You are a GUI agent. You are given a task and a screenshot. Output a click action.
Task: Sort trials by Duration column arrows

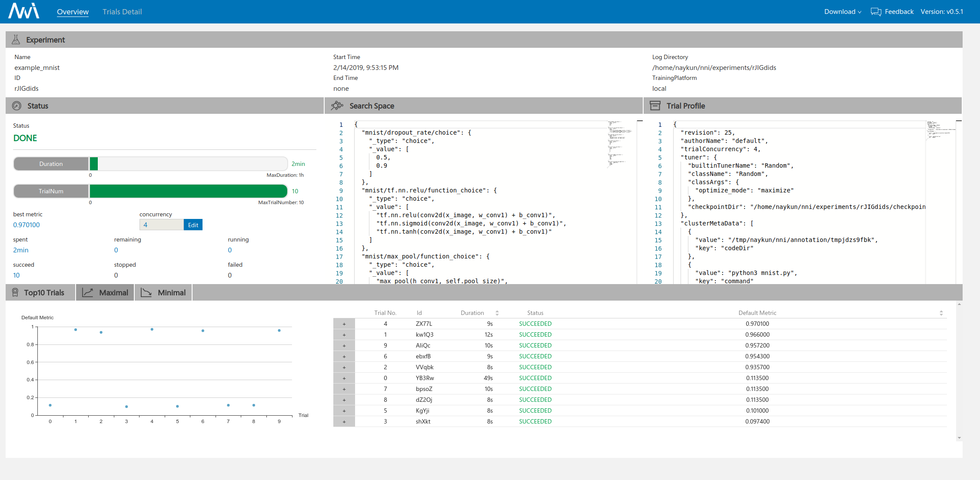(x=497, y=313)
